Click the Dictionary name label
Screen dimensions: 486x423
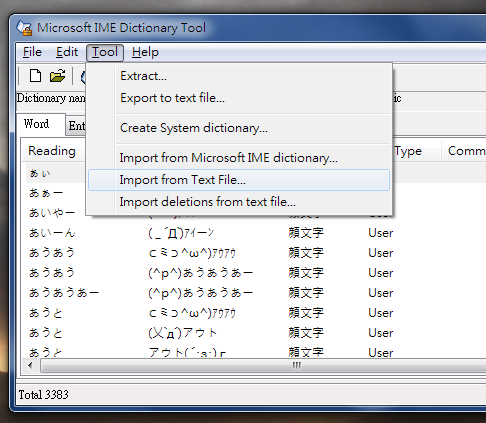pos(51,98)
